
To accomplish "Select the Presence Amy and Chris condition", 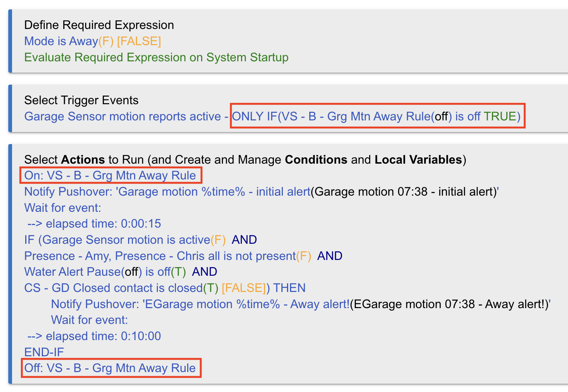I will click(167, 256).
